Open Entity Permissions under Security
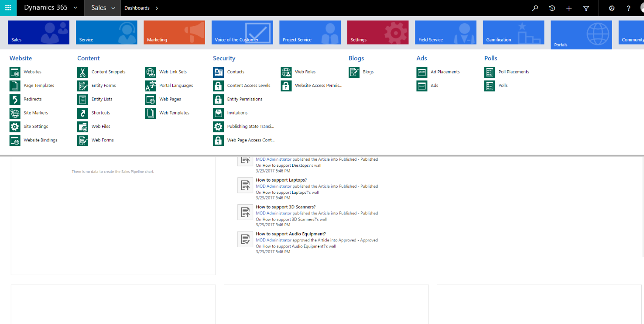 click(245, 99)
